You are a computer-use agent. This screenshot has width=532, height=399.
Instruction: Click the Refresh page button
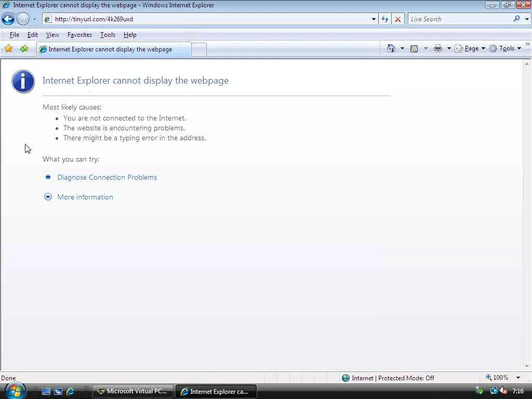point(385,19)
